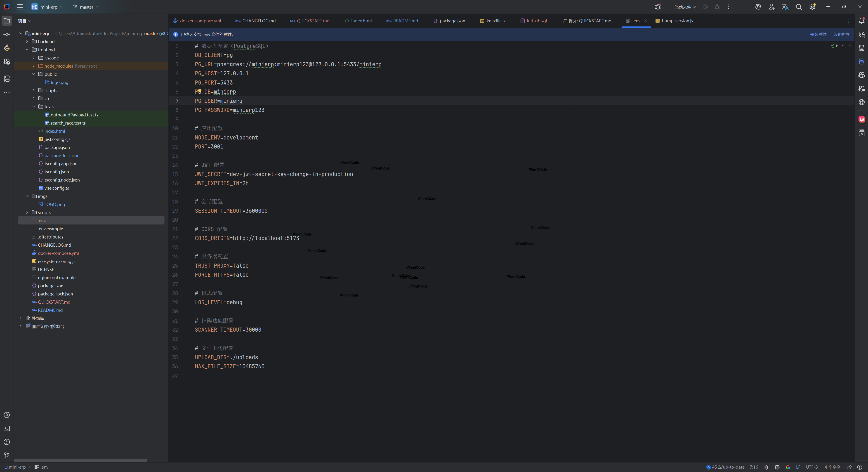Open the Terminal tool window

(7, 428)
